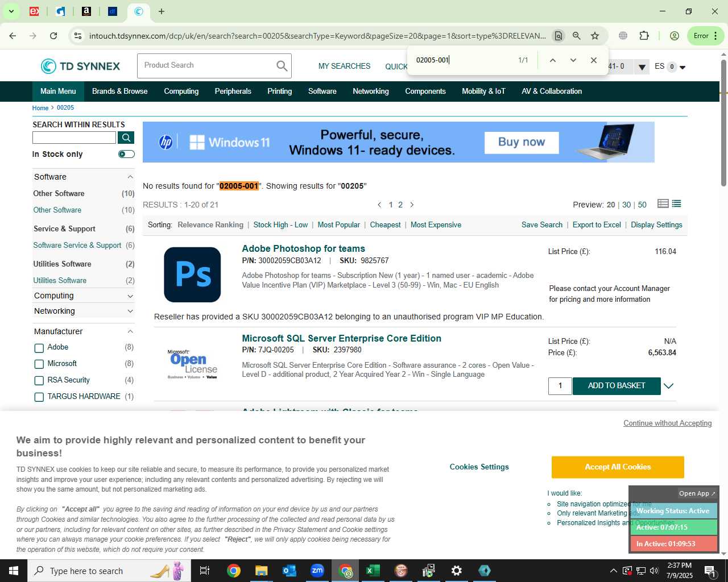Open File Explorer from the taskbar
This screenshot has height=582, width=728.
coord(261,571)
